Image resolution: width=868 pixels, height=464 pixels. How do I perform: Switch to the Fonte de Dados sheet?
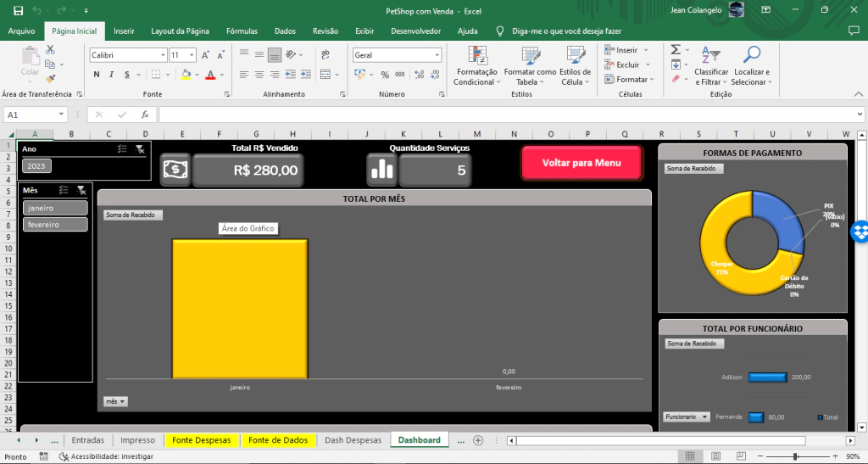point(278,440)
